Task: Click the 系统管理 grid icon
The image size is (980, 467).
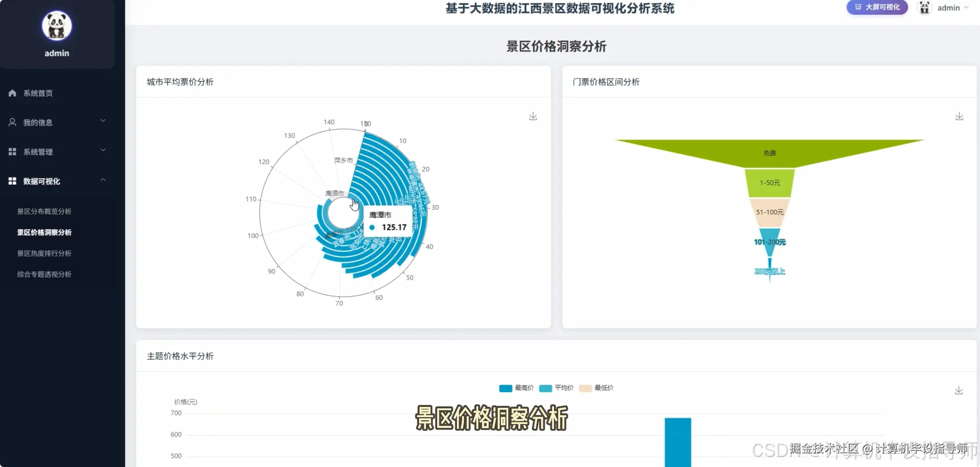Action: (12, 152)
